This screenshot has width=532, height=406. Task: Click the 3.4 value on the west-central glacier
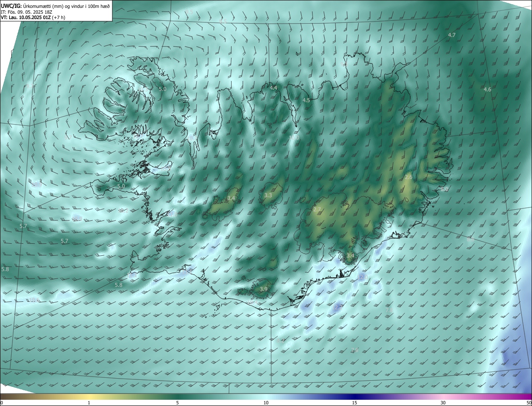(231, 198)
